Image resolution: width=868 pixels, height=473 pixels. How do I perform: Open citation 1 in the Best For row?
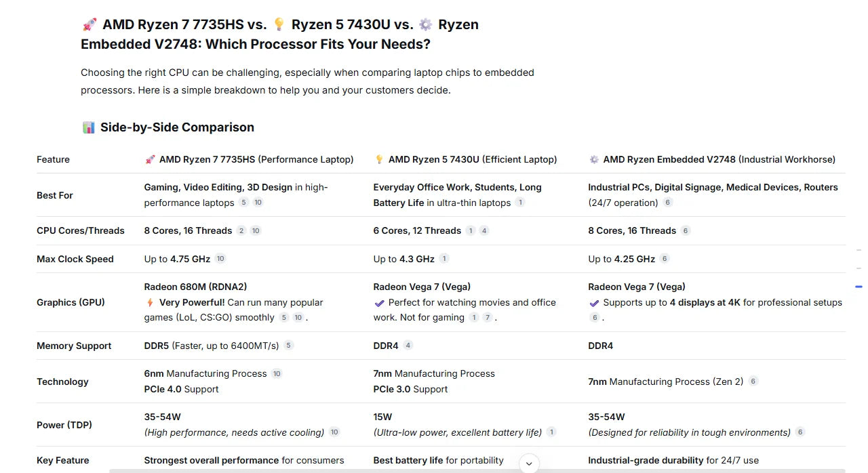pos(520,203)
